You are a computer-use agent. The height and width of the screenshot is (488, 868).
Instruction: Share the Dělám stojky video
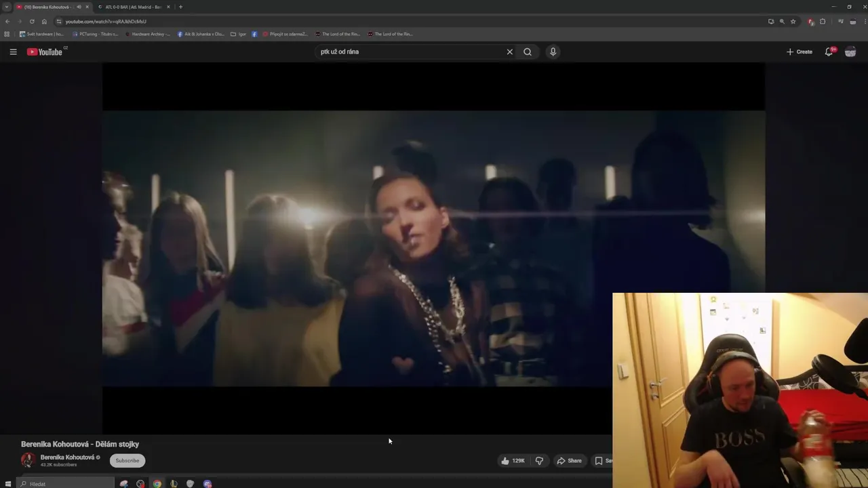pyautogui.click(x=570, y=461)
